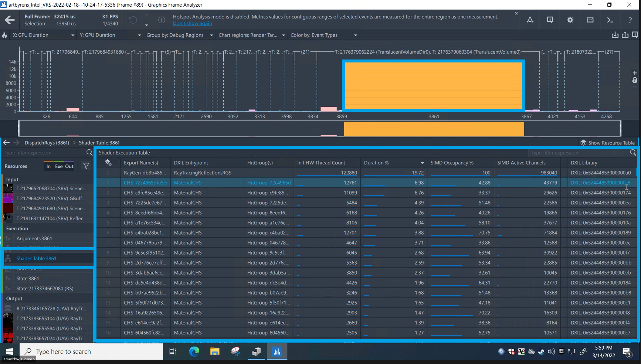Image resolution: width=641 pixels, height=364 pixels.
Task: Click the table column settings gears icon
Action: pos(108,163)
